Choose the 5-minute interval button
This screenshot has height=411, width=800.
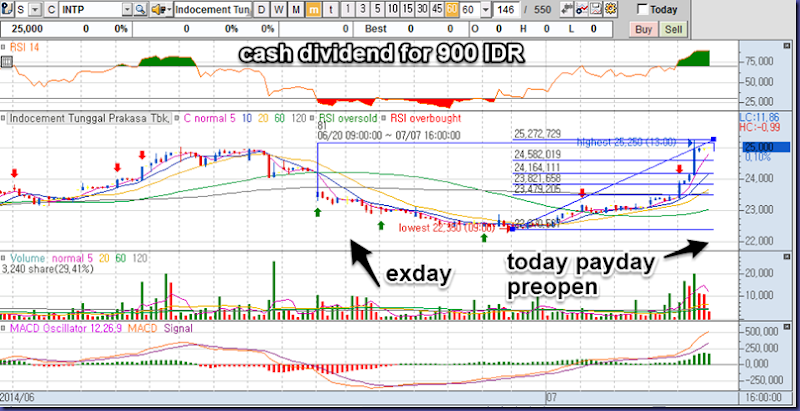point(377,9)
